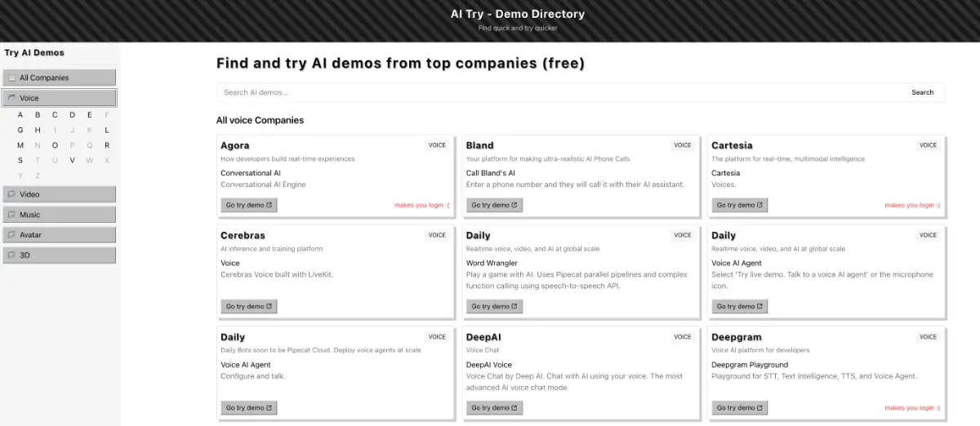
Task: Filter companies by letter L
Action: 107,130
